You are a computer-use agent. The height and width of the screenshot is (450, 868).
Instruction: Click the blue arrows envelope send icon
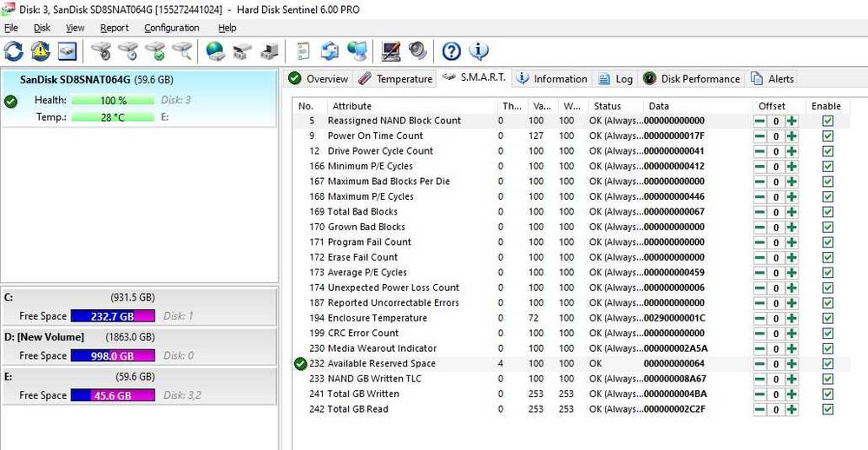(330, 51)
